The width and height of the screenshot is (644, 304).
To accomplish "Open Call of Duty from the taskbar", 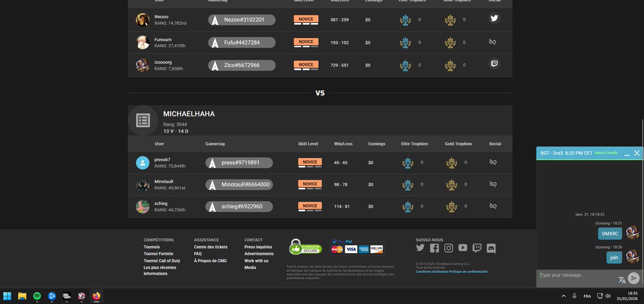I will pos(67,295).
